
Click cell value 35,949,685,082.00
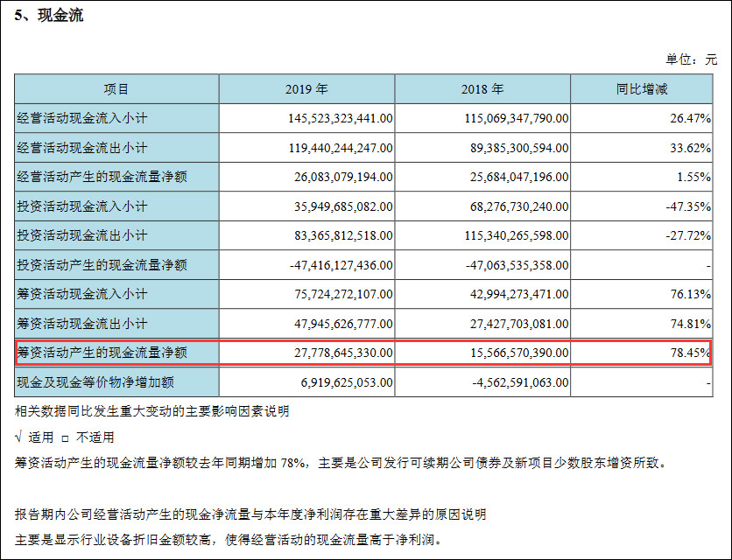pyautogui.click(x=343, y=206)
